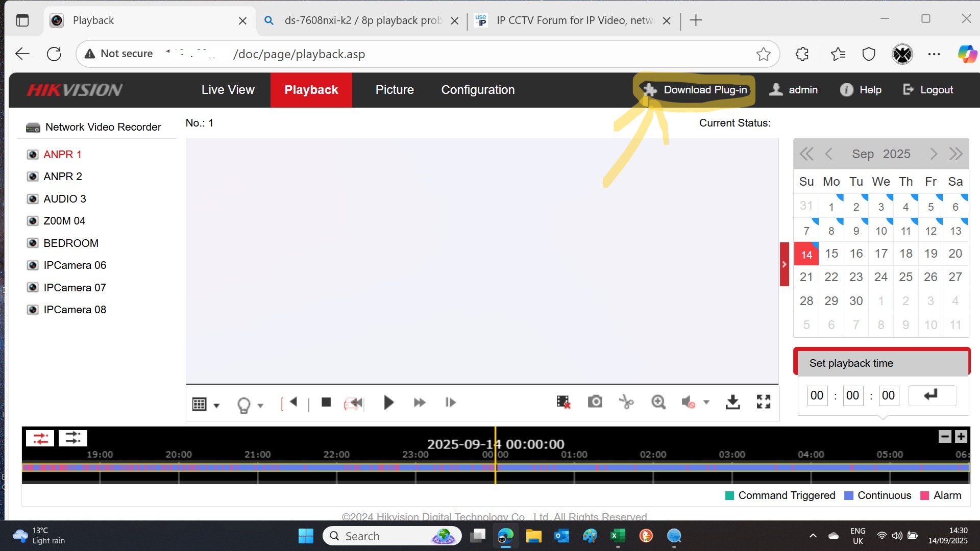Toggle the muted audio speaker icon
The image size is (980, 551).
click(688, 403)
